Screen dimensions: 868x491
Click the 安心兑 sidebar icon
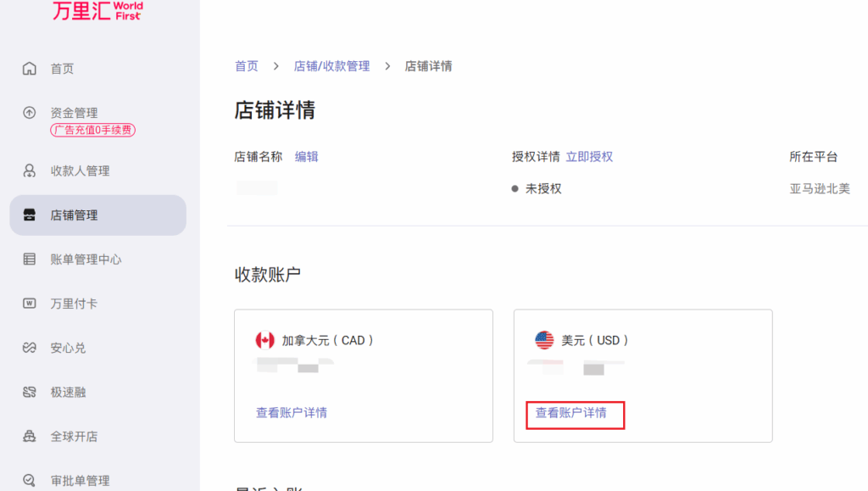click(30, 348)
